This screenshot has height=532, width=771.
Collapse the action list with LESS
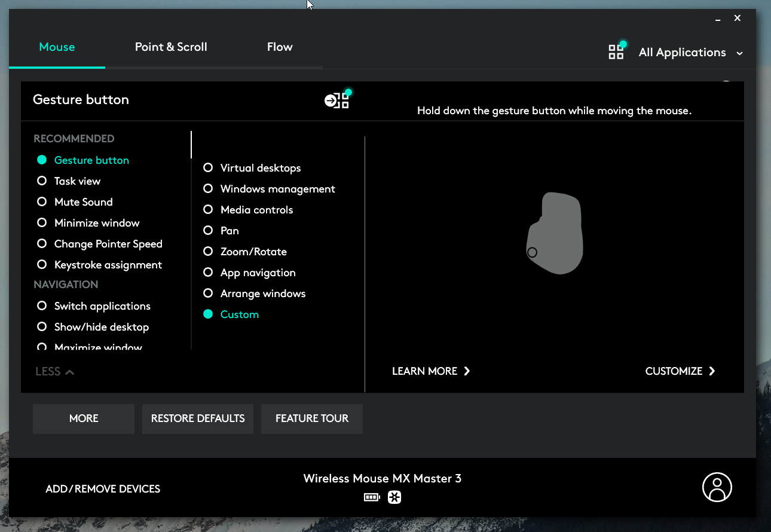pyautogui.click(x=54, y=372)
